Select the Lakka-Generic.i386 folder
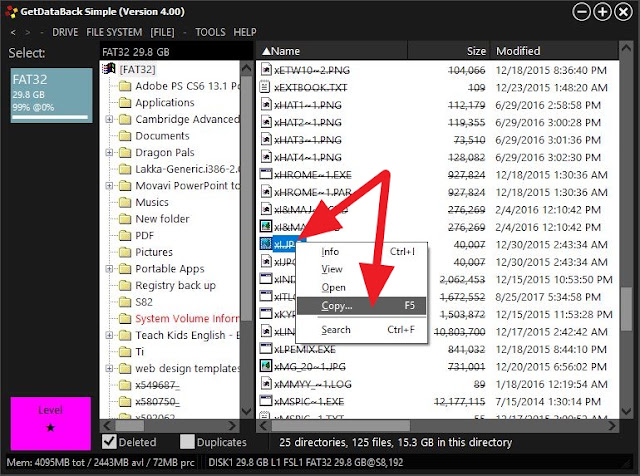 point(187,169)
